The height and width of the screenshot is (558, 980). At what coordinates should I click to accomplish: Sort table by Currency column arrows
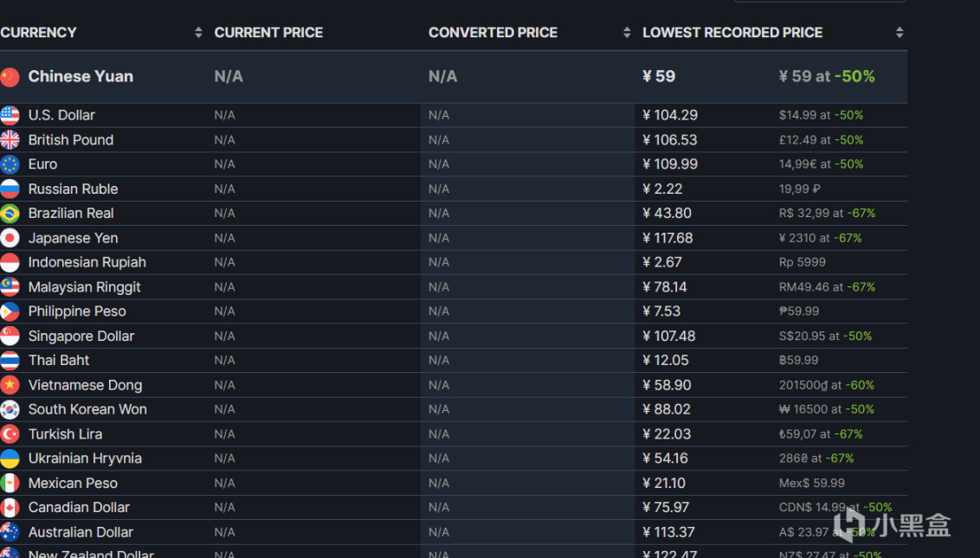(198, 33)
